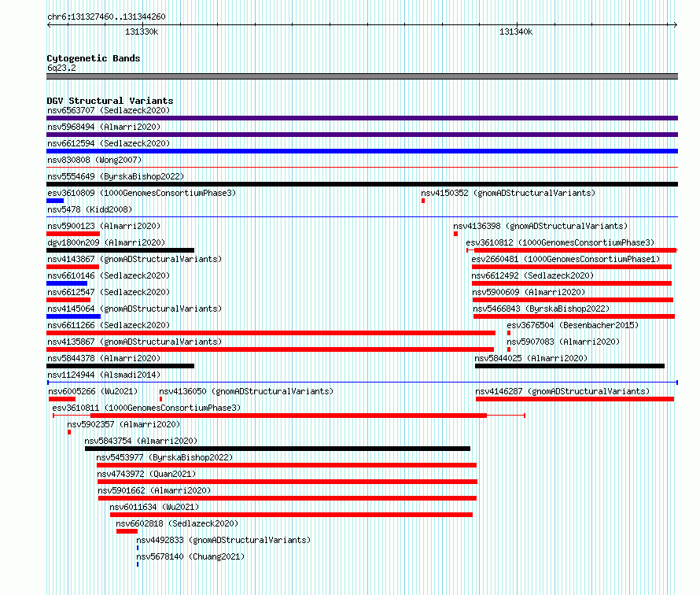Click the 131330k ruler tick label
700x595 pixels.
tap(142, 31)
